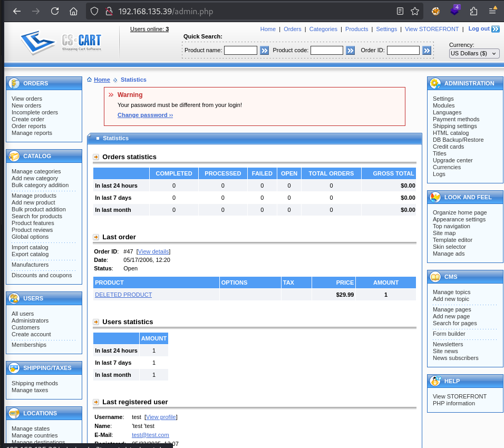Open Products from the top navigation
The image size is (504, 448).
(356, 29)
